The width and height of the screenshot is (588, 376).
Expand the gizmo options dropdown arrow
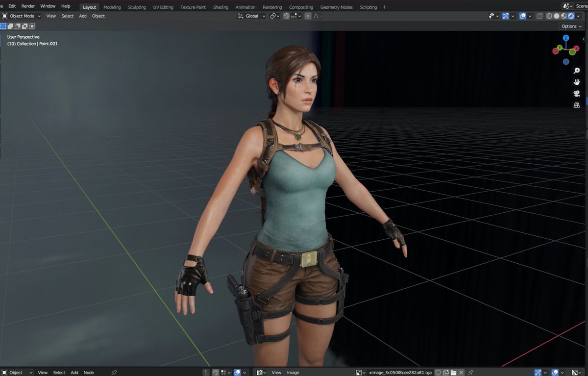513,16
